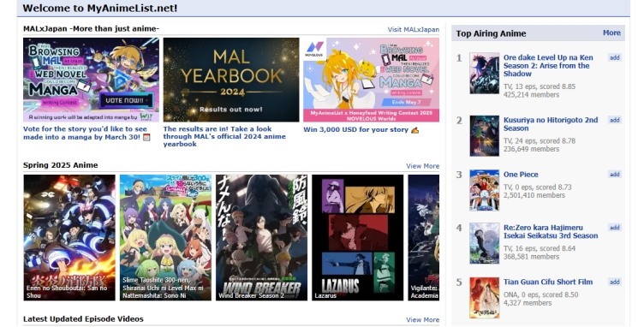Add Tian Guan Cifu Short Film to list
This screenshot has height=327, width=644.
coord(614,282)
